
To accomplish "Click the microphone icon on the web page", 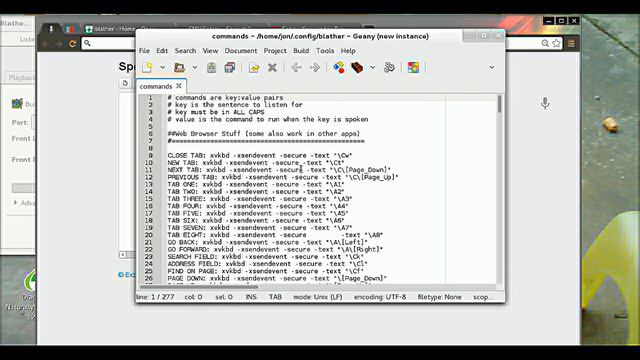I will [x=545, y=103].
